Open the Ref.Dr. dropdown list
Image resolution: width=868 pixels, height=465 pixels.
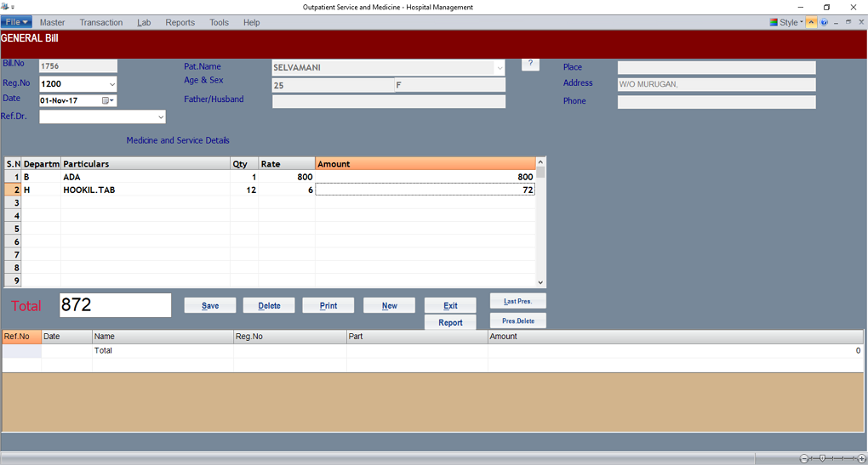pos(160,117)
